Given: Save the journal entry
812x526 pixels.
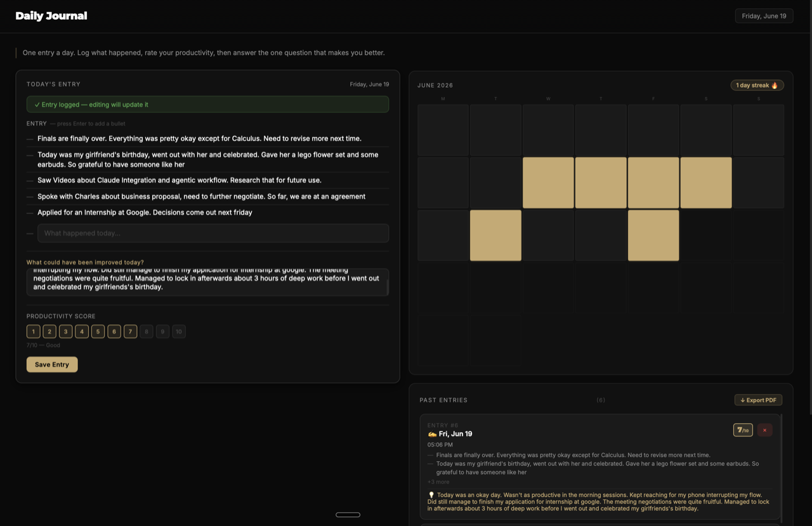Looking at the screenshot, I should pyautogui.click(x=52, y=364).
